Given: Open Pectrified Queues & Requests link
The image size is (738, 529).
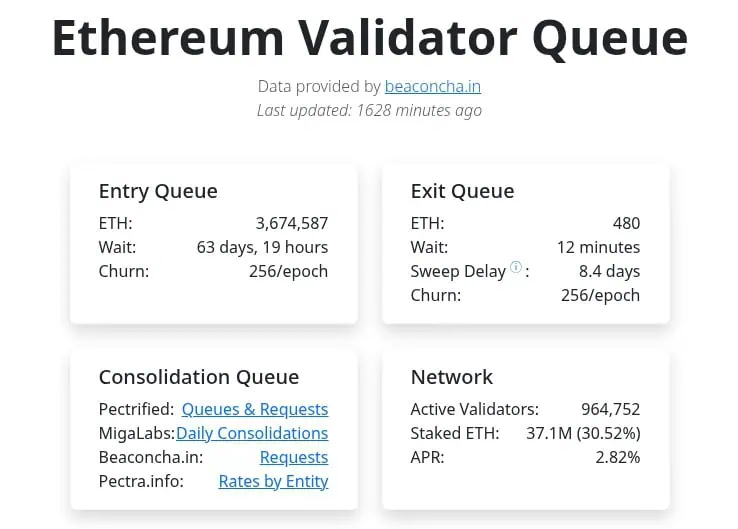Looking at the screenshot, I should (255, 409).
